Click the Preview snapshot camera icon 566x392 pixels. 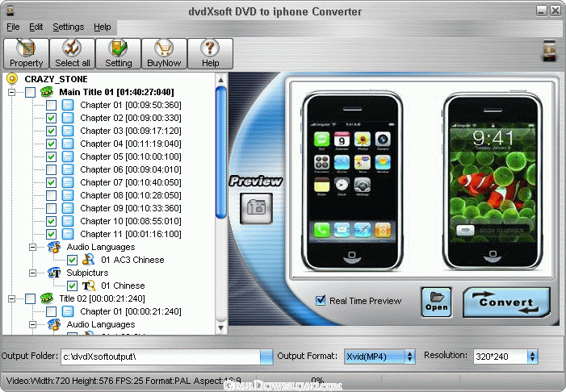[x=256, y=208]
